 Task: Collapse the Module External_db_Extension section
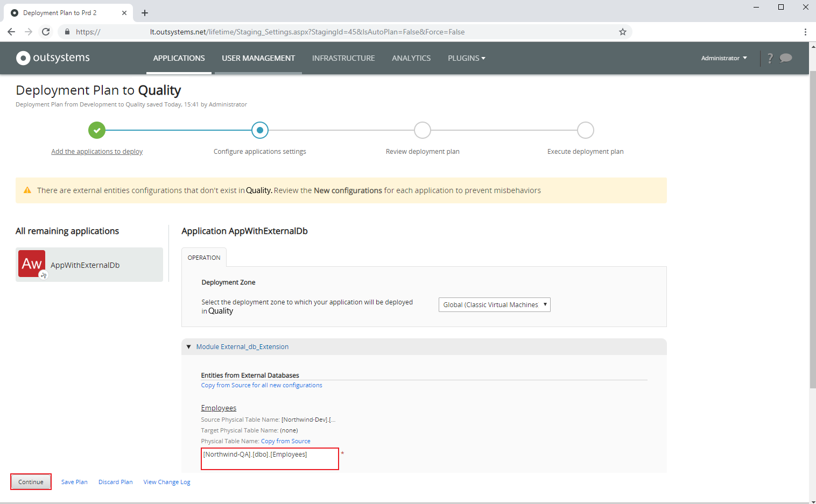(x=188, y=346)
